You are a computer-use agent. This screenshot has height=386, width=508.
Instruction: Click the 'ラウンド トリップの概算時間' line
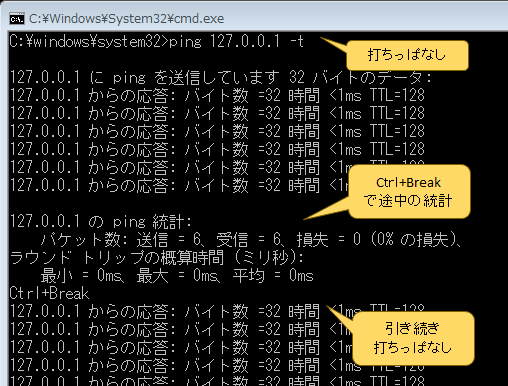[157, 257]
